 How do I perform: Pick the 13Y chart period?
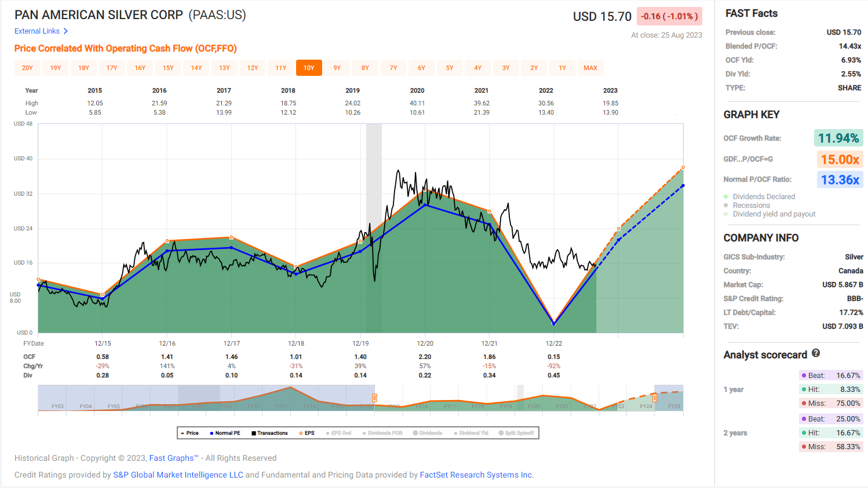(x=225, y=68)
